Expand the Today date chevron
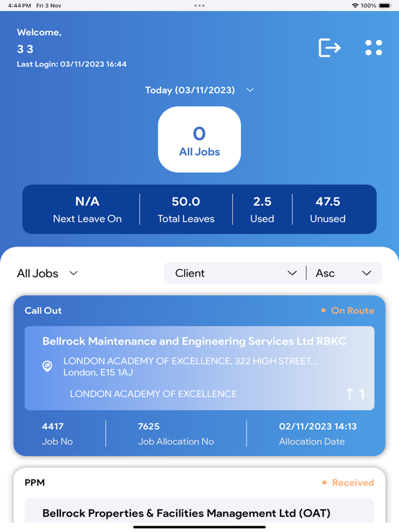 [250, 90]
